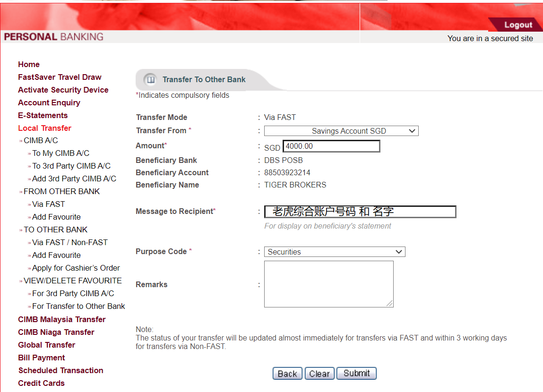Select Via FAST / Non-FAST link
543x392 pixels.
(x=70, y=243)
